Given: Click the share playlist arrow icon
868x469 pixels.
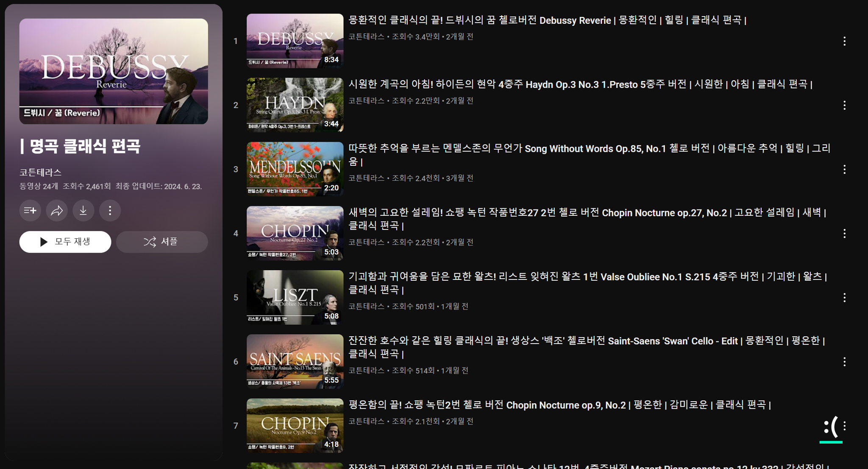Looking at the screenshot, I should click(x=57, y=210).
